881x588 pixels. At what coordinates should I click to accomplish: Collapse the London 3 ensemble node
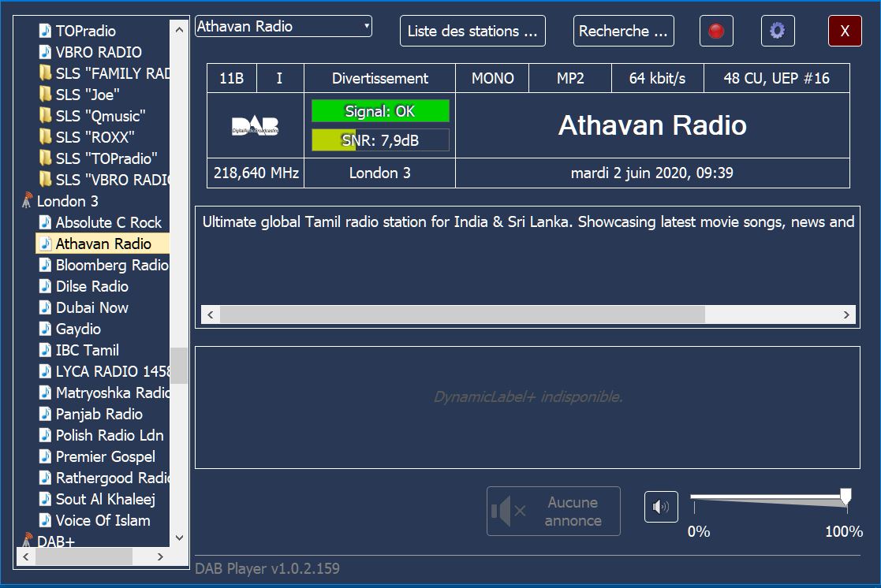[67, 201]
